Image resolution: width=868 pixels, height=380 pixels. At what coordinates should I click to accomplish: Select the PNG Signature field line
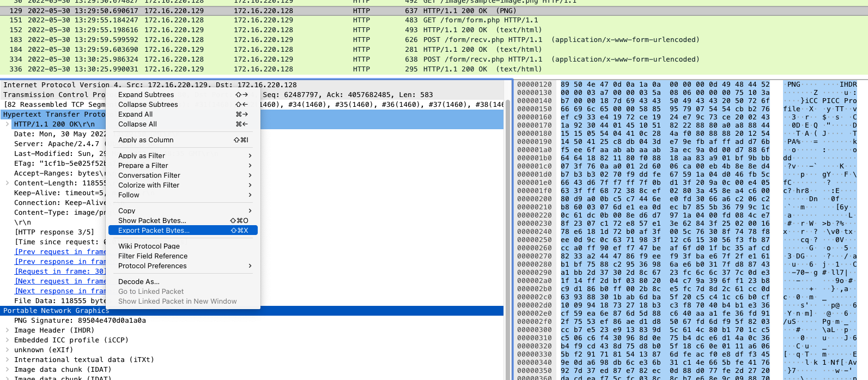click(x=80, y=321)
